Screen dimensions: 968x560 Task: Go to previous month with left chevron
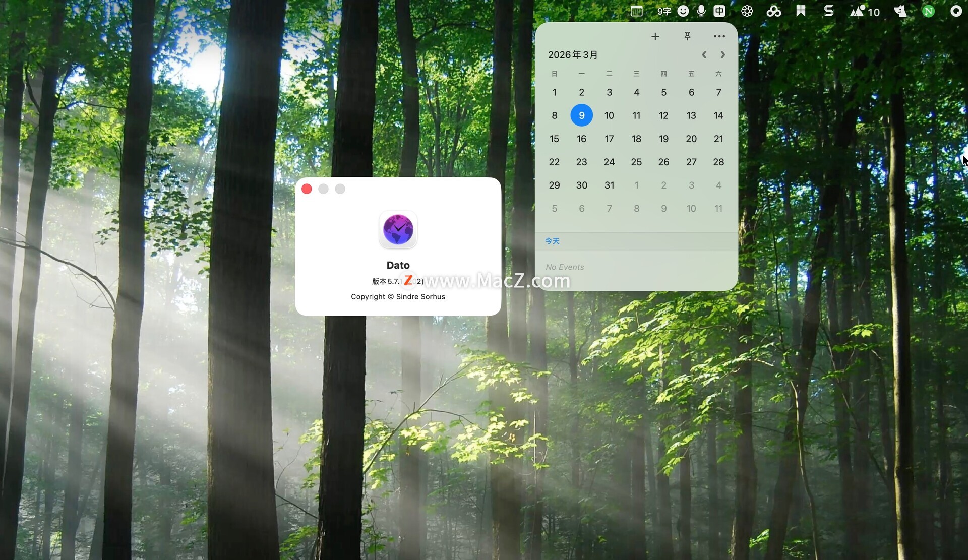pyautogui.click(x=704, y=55)
